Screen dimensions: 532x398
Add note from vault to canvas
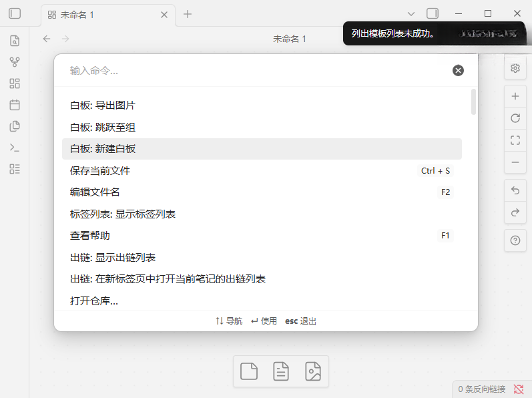pos(281,371)
